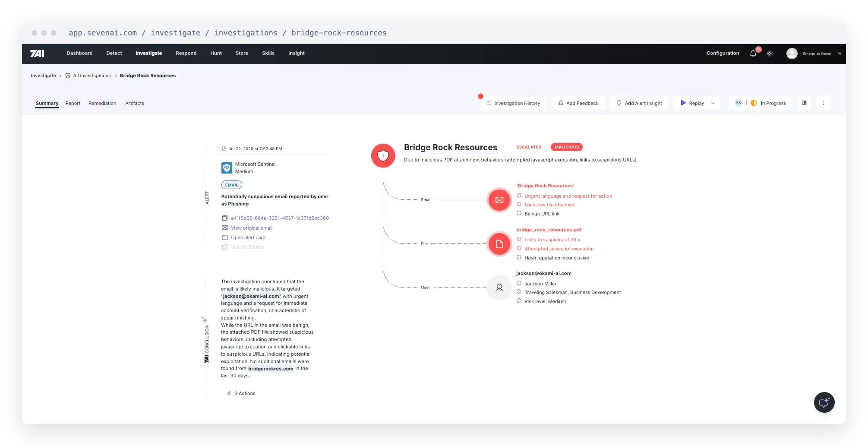Click the 7AI logo in the navbar
The width and height of the screenshot is (868, 446).
point(37,54)
